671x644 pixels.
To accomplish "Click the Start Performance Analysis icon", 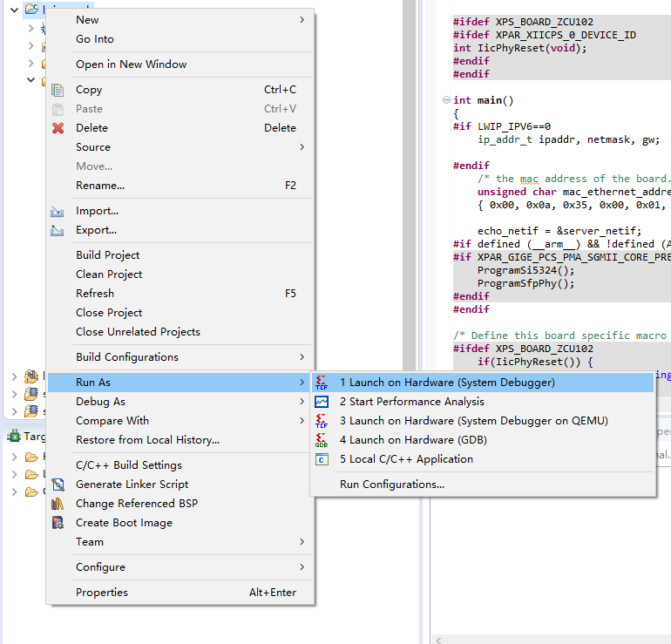I will (322, 402).
